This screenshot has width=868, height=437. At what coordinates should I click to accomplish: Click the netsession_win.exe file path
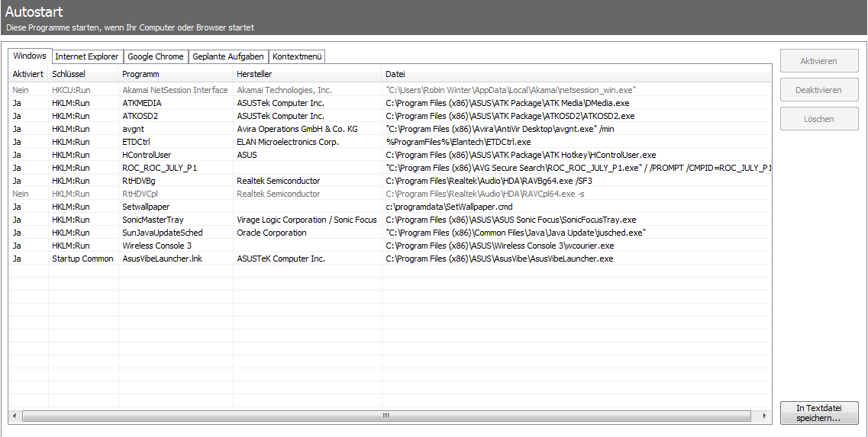511,90
